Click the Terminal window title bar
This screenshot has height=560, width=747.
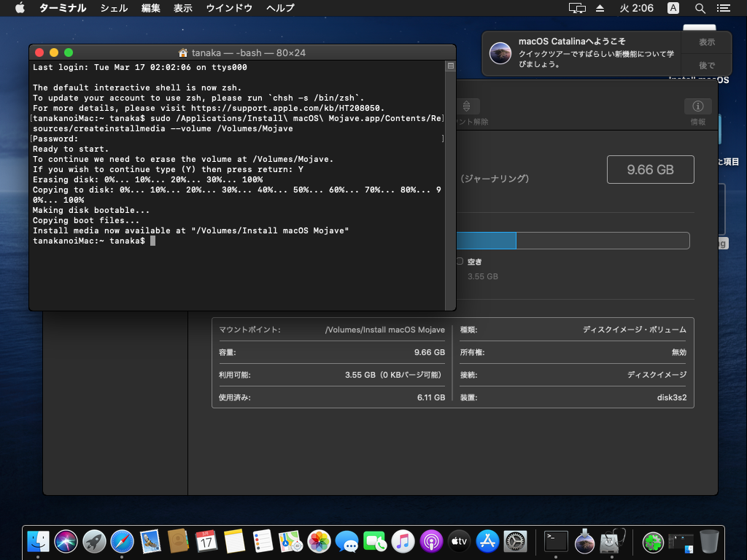pyautogui.click(x=242, y=52)
